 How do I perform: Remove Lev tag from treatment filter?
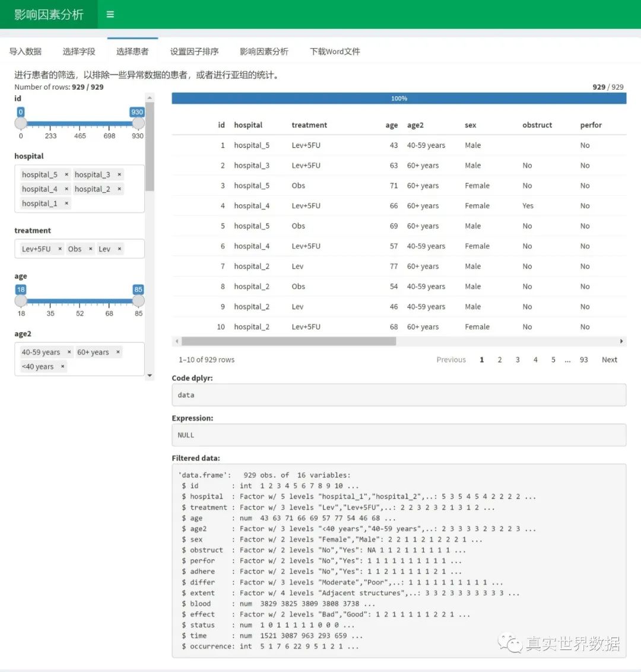click(120, 249)
